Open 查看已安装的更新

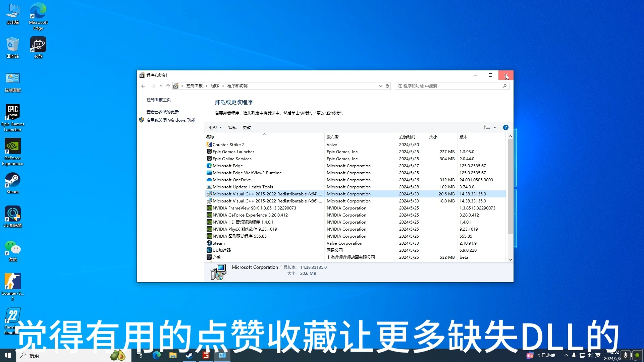(162, 111)
